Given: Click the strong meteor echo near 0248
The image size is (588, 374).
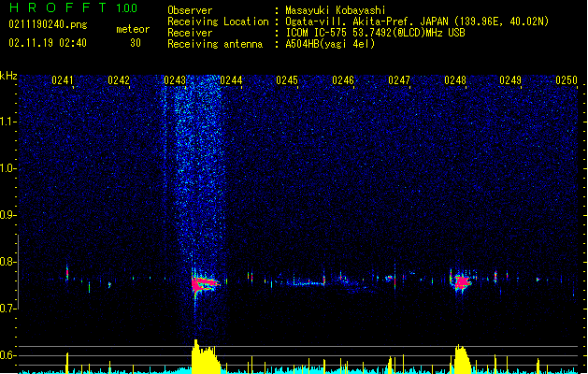Looking at the screenshot, I should pos(462,281).
